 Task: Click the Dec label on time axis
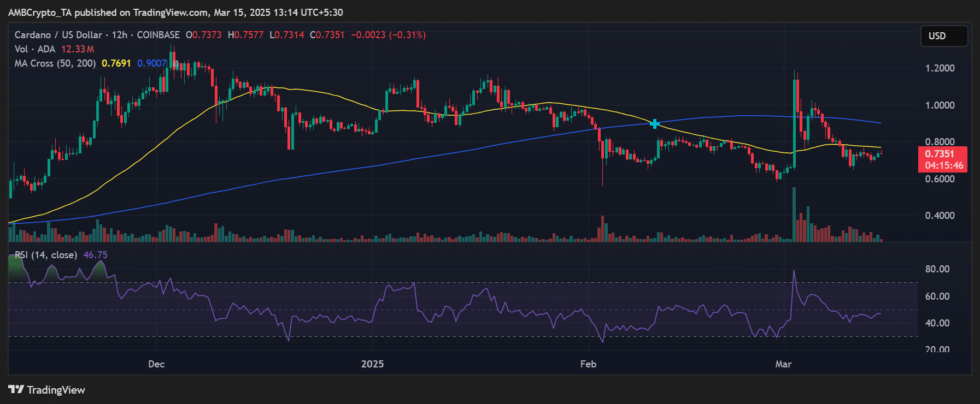pos(156,364)
